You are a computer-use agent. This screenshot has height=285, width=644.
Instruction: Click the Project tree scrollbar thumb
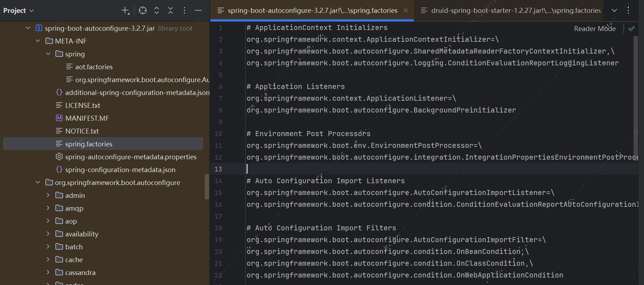pos(207,187)
